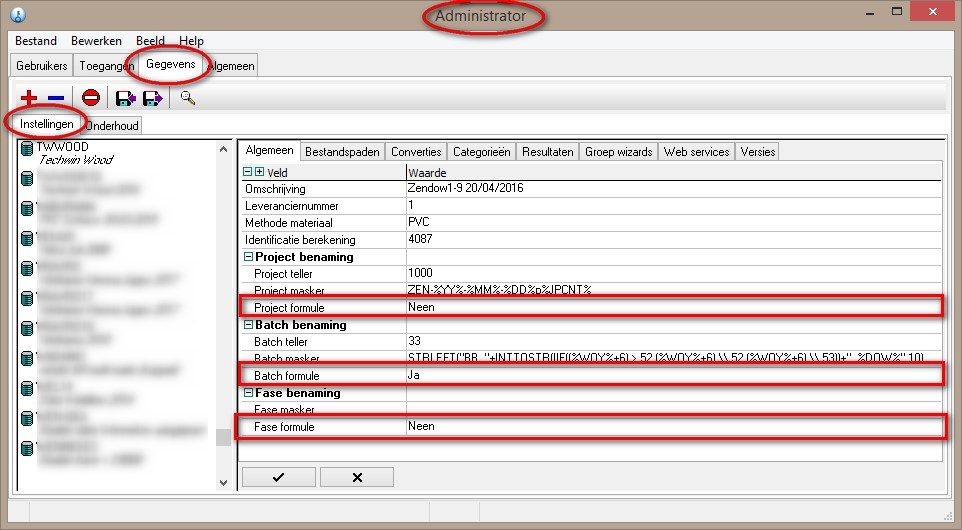Open the Help menu
Screen dimensions: 962x530
pyautogui.click(x=191, y=40)
